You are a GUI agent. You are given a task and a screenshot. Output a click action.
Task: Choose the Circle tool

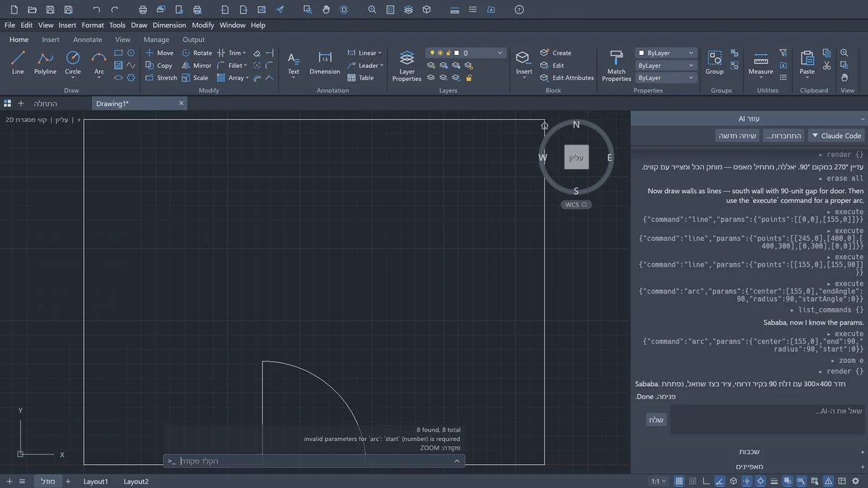point(73,63)
